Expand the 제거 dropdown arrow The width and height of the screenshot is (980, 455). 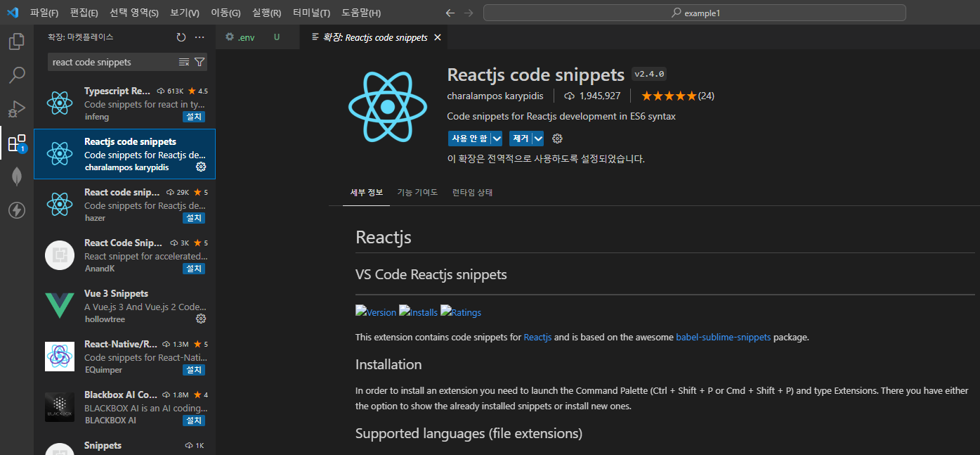tap(539, 139)
